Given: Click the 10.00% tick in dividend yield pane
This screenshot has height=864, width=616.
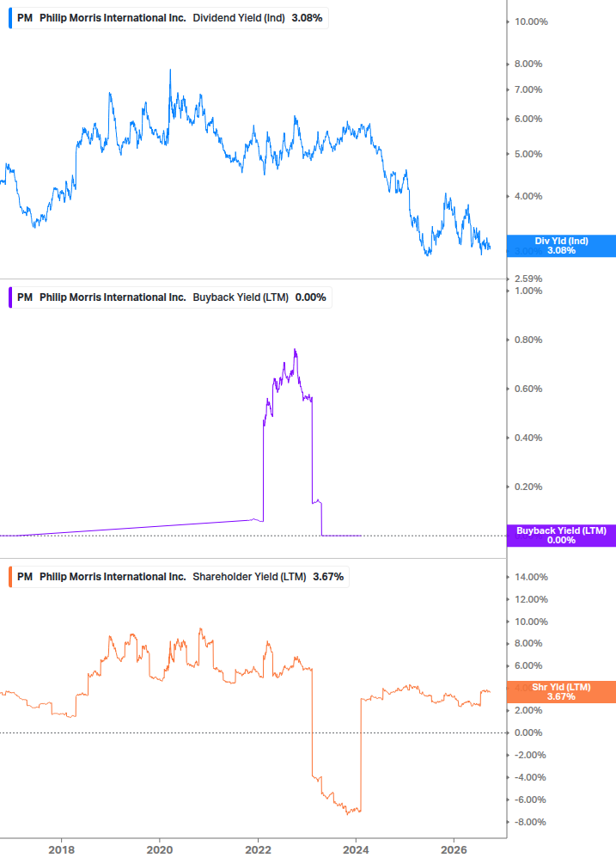Looking at the screenshot, I should [531, 22].
